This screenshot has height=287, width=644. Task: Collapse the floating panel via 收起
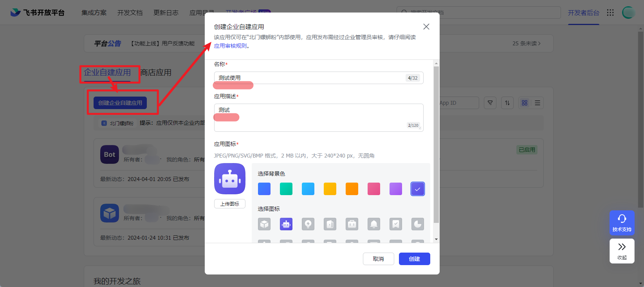click(622, 251)
